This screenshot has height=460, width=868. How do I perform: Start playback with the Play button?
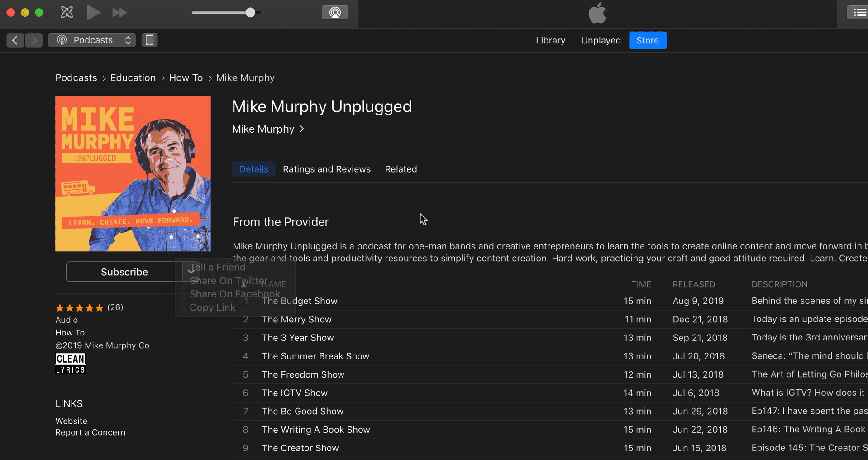pyautogui.click(x=93, y=12)
